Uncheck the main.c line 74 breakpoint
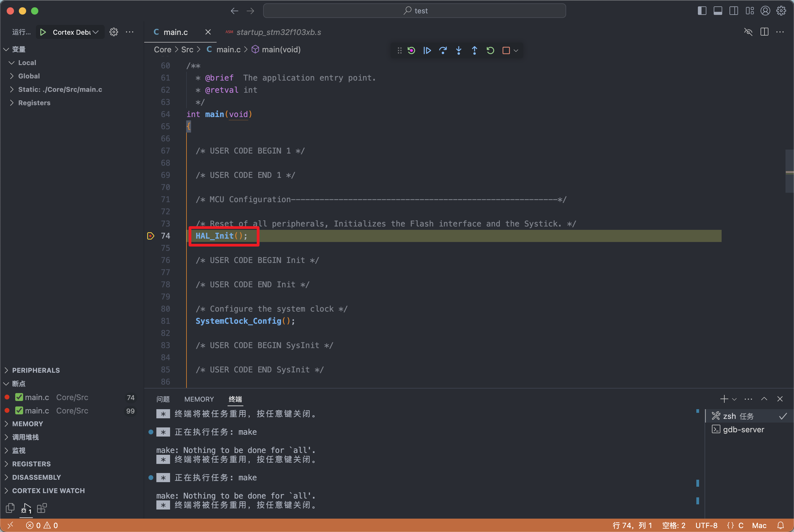Image resolution: width=794 pixels, height=532 pixels. (19, 397)
